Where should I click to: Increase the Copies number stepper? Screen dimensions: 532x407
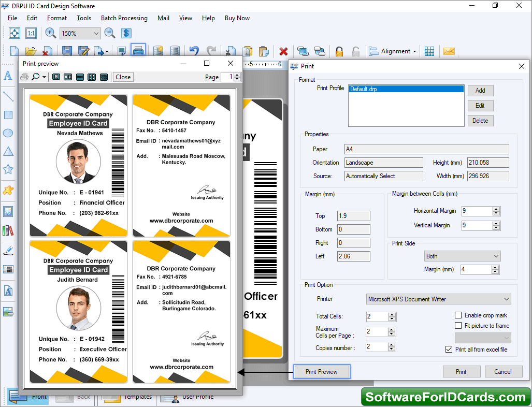[x=392, y=344]
